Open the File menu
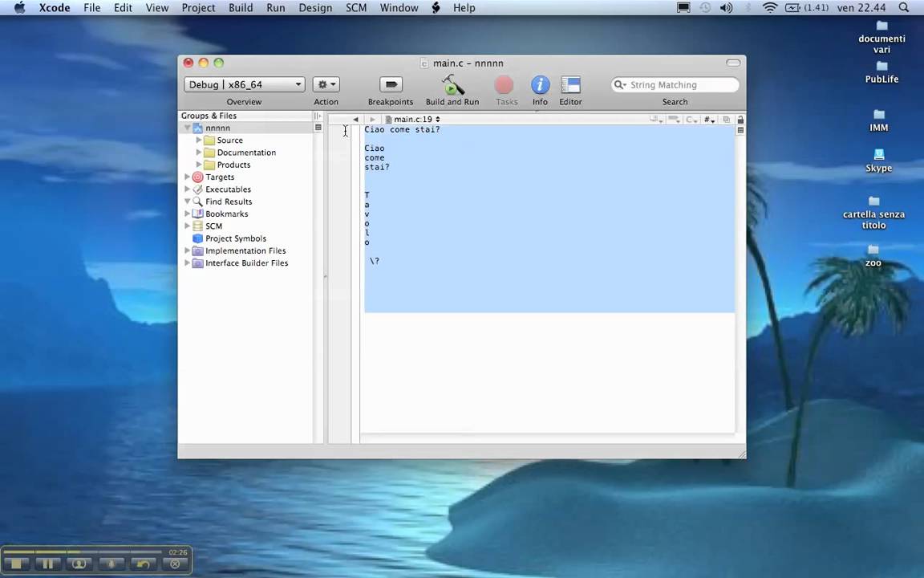This screenshot has height=578, width=924. pos(92,8)
